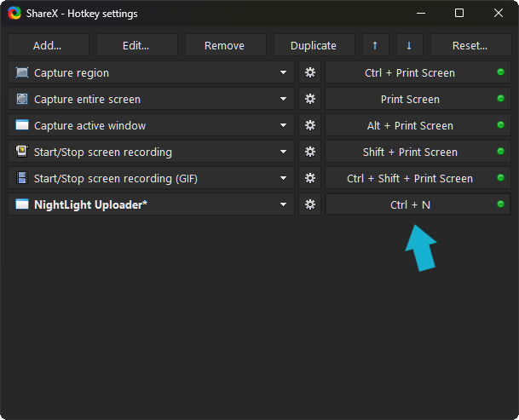Duplicate the selected hotkey
519x420 pixels.
[x=313, y=46]
